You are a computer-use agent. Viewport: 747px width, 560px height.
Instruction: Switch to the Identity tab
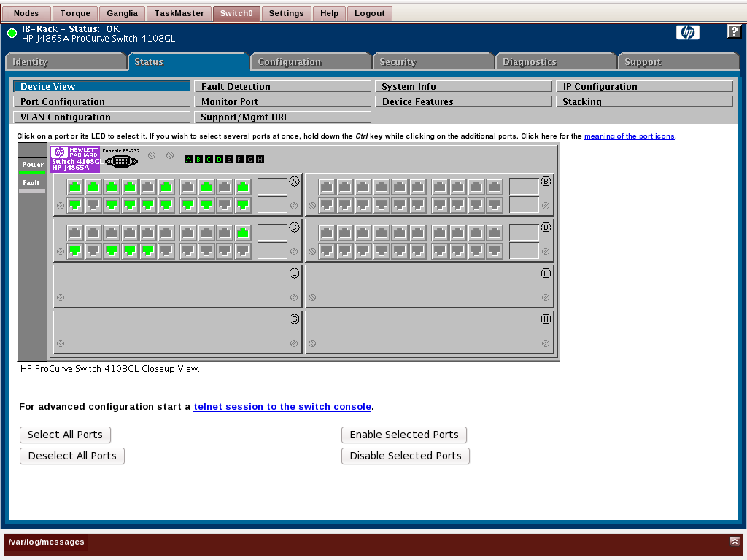[x=66, y=62]
